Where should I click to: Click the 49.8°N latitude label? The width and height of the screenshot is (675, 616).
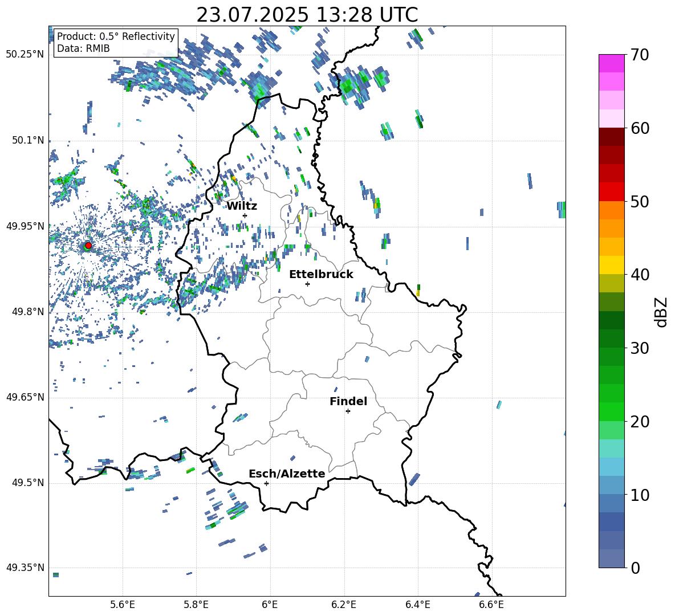coord(28,312)
